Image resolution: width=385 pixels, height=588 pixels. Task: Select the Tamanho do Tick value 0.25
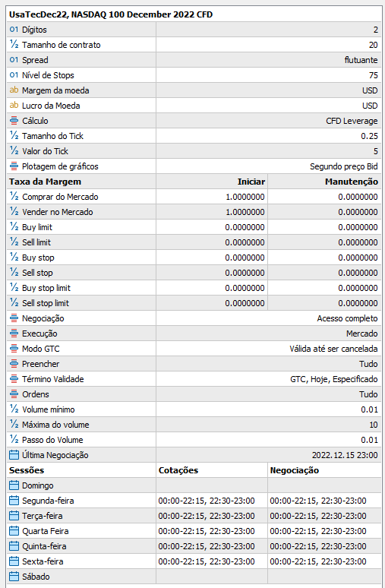[x=369, y=136]
